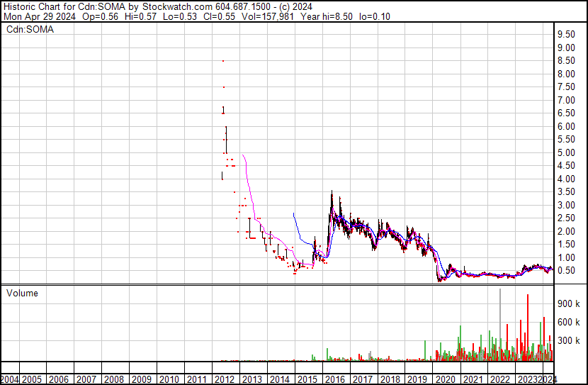The image size is (588, 385).
Task: Click the 3.50 price axis label
Action: (566, 191)
